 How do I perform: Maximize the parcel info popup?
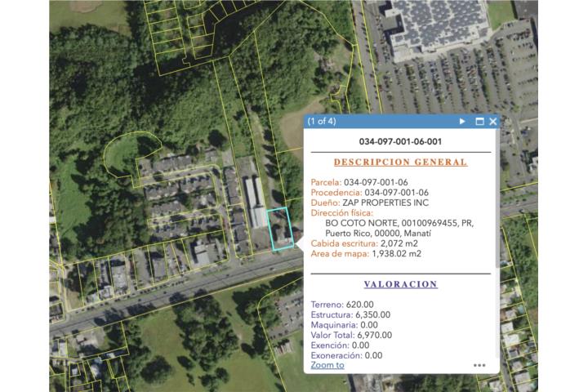[x=479, y=121]
